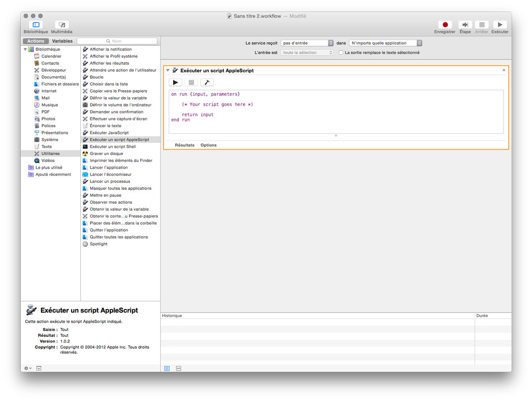Toggle the Bibliothèque toolbar button
532x401 pixels.
pos(36,25)
